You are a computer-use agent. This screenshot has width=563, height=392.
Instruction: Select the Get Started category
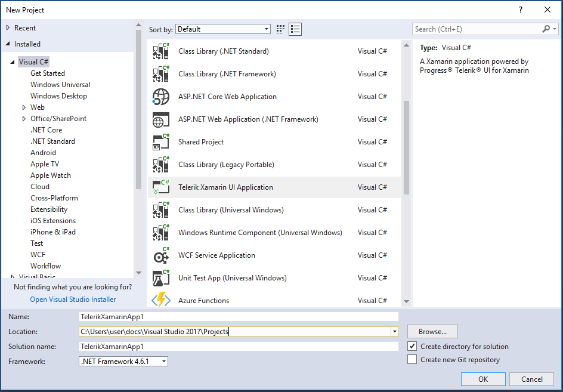pyautogui.click(x=48, y=73)
